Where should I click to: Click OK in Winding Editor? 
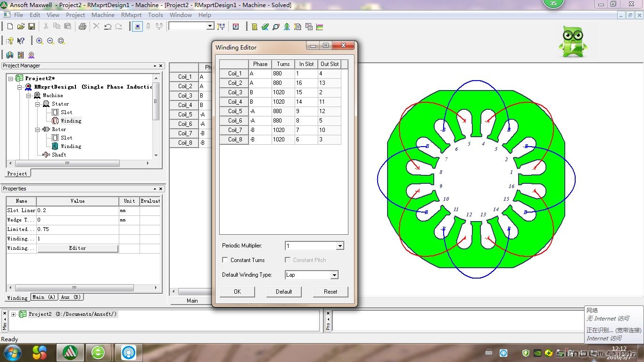pyautogui.click(x=237, y=292)
